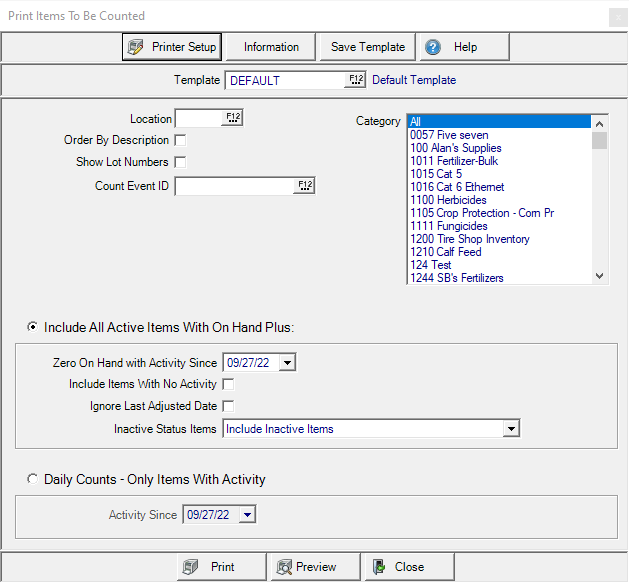Click the Printer Setup printer icon
This screenshot has width=629, height=583.
tap(136, 47)
